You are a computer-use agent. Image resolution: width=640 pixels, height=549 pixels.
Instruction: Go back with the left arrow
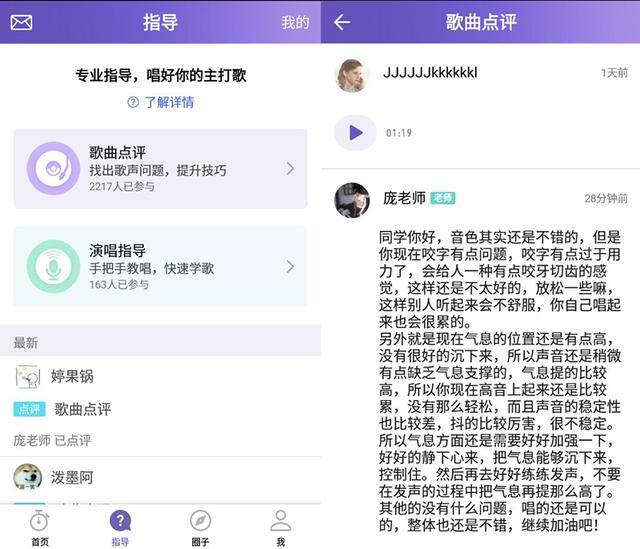342,22
